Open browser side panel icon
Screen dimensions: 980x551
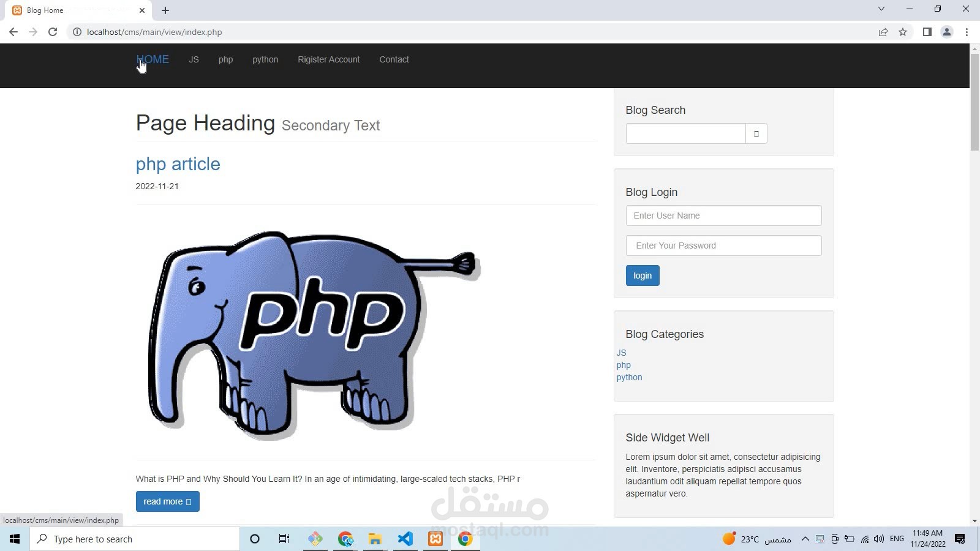pyautogui.click(x=927, y=32)
